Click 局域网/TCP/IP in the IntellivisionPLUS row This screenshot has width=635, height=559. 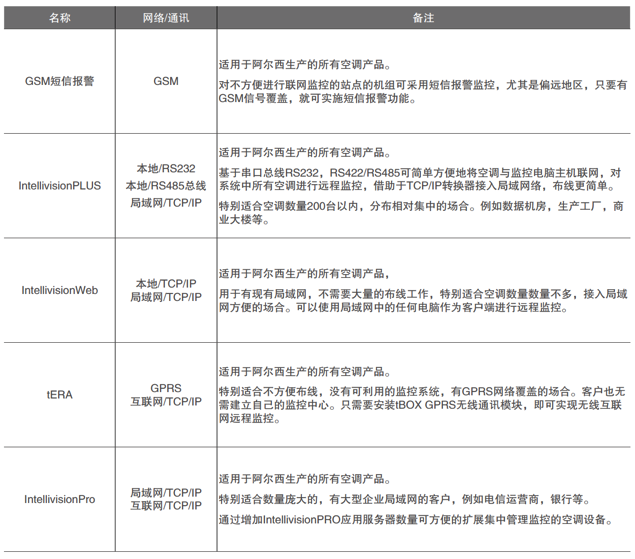pyautogui.click(x=166, y=203)
